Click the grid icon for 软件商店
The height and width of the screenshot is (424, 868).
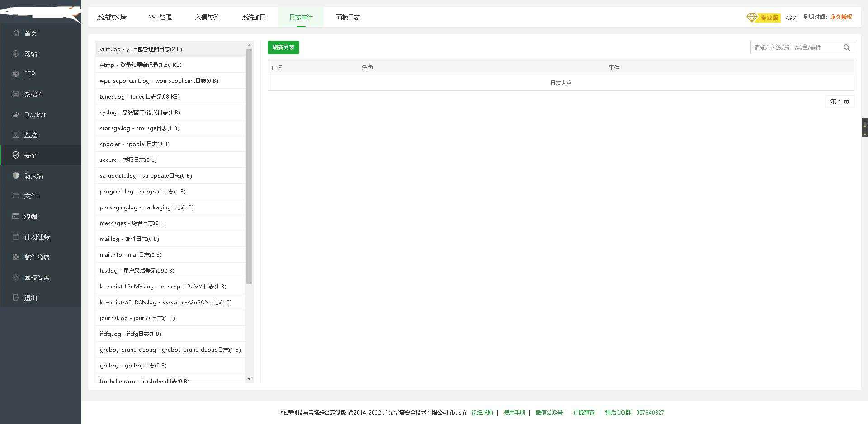16,257
